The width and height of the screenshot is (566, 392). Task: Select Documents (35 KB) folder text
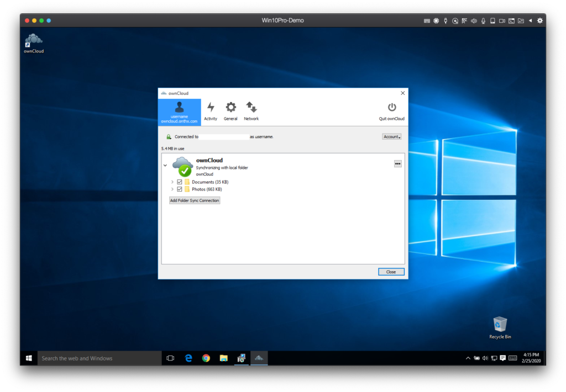click(x=210, y=182)
